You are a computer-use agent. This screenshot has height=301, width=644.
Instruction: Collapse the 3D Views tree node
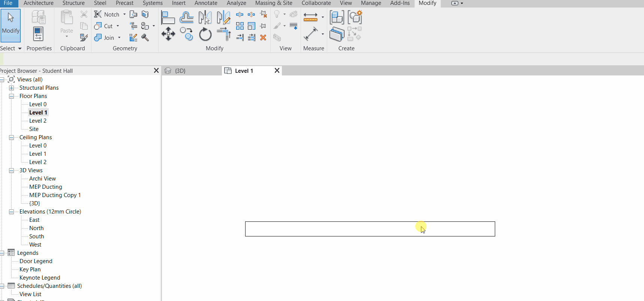[x=11, y=170]
